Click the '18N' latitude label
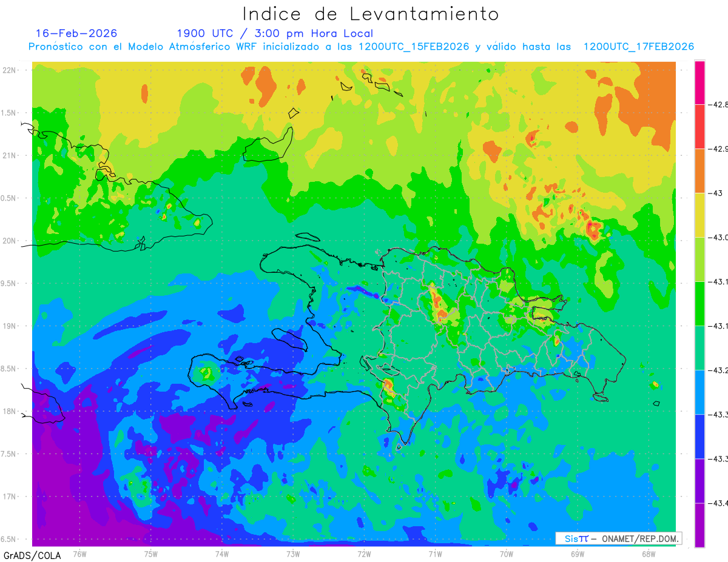 [x=10, y=412]
